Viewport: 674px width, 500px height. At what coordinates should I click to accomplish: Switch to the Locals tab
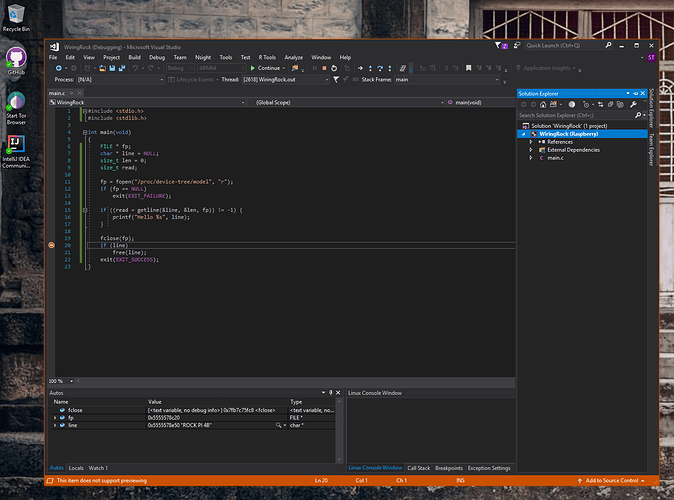coord(76,468)
